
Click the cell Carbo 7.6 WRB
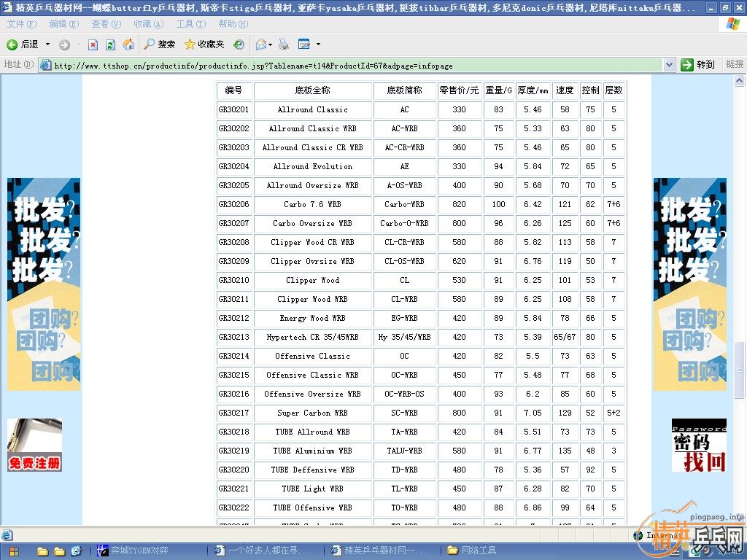click(312, 204)
